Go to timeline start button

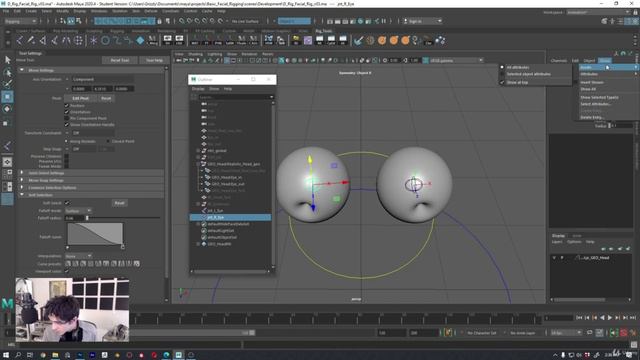click(579, 318)
